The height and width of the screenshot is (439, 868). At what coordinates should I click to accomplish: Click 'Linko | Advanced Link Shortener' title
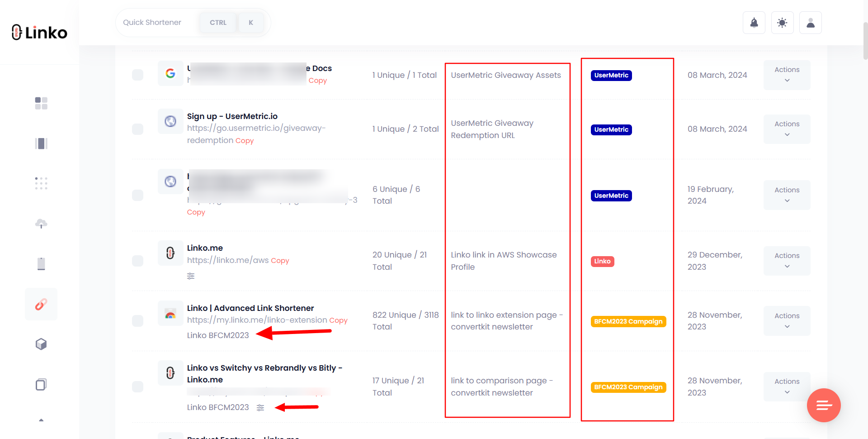click(250, 308)
